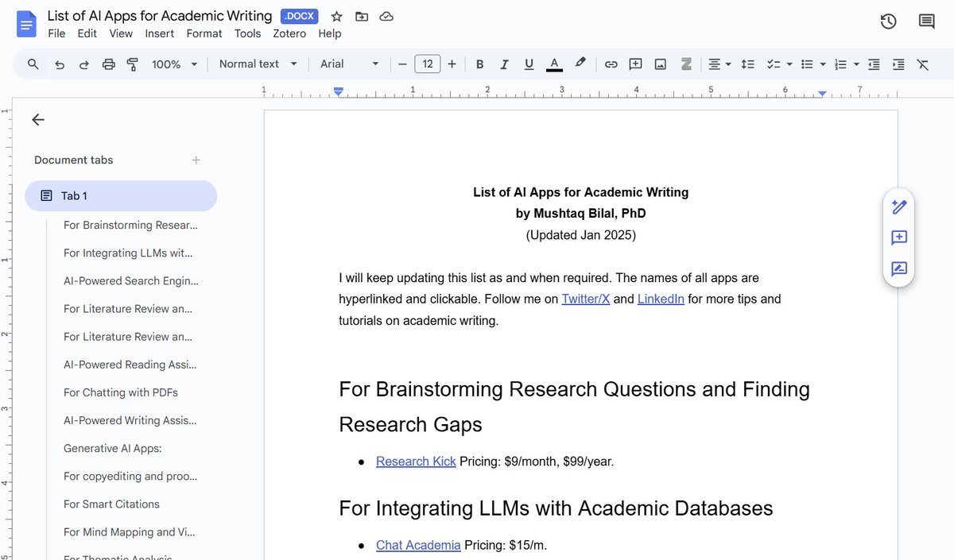Viewport: 954px width, 560px height.
Task: Open the numbered list options arrow
Action: (x=856, y=64)
